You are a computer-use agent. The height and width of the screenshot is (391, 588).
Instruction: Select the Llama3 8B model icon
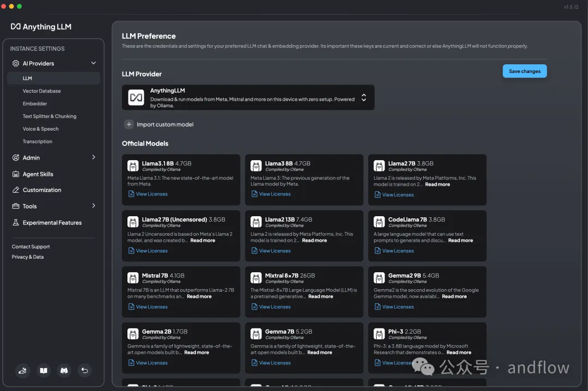pos(256,166)
